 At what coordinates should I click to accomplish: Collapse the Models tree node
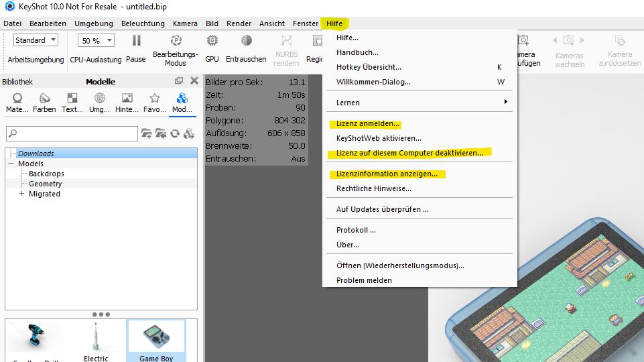[11, 164]
